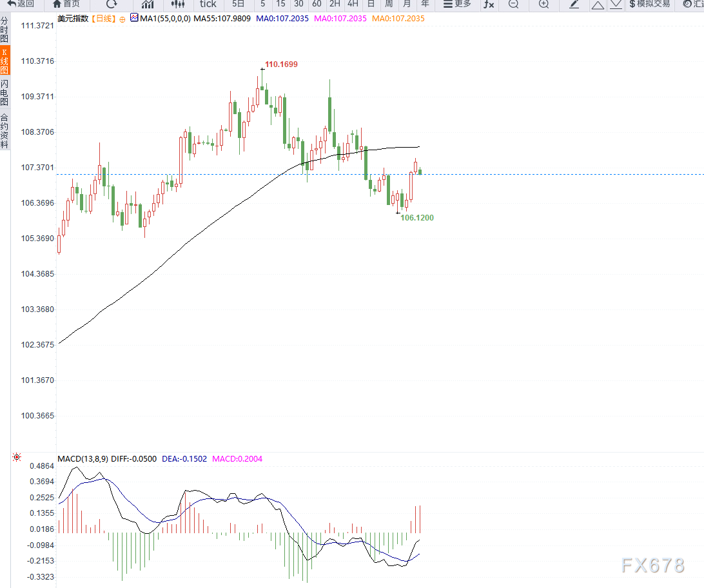Zoom out the chart with minus magnifier

click(513, 4)
